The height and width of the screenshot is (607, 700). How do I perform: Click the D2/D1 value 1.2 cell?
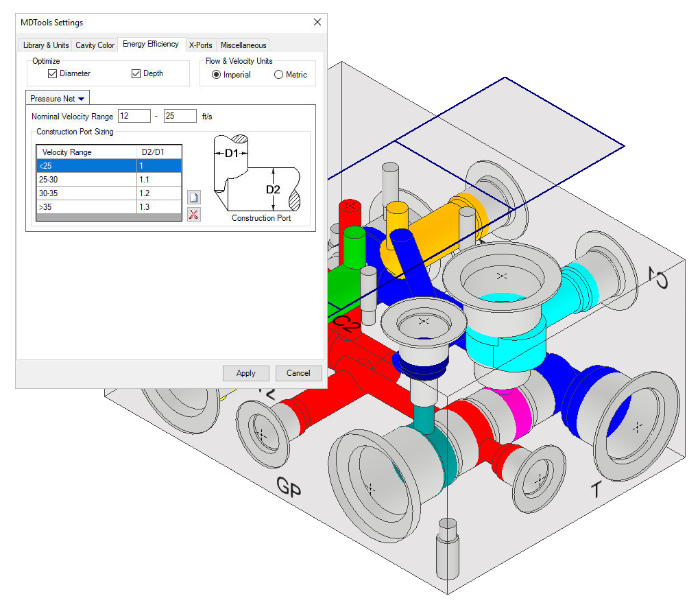tap(159, 193)
